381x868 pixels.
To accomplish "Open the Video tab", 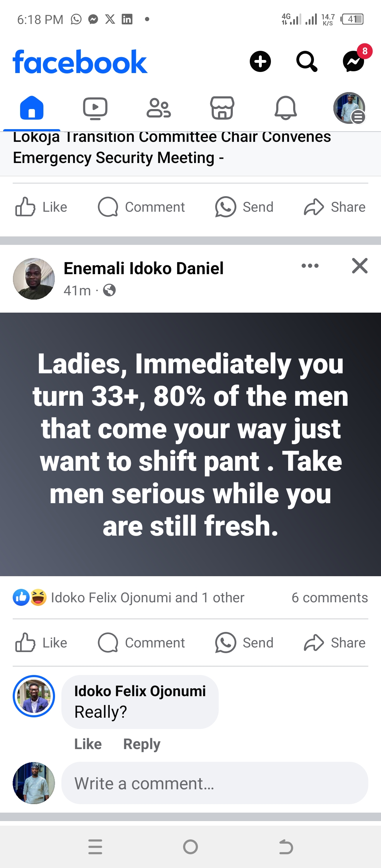I will (x=95, y=108).
